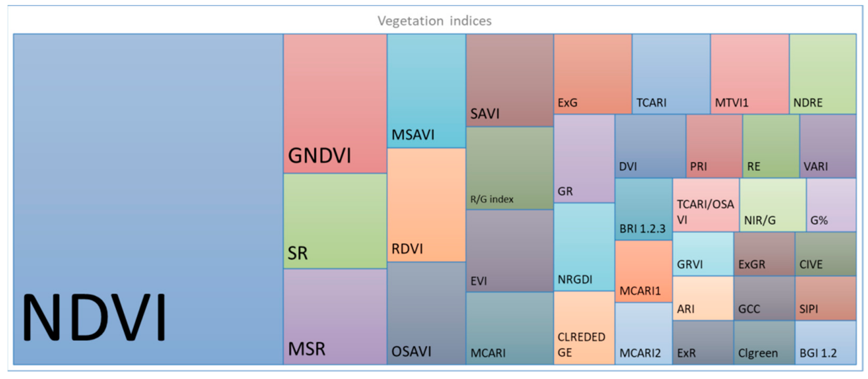
Task: Select the EVI block
Action: (x=510, y=251)
